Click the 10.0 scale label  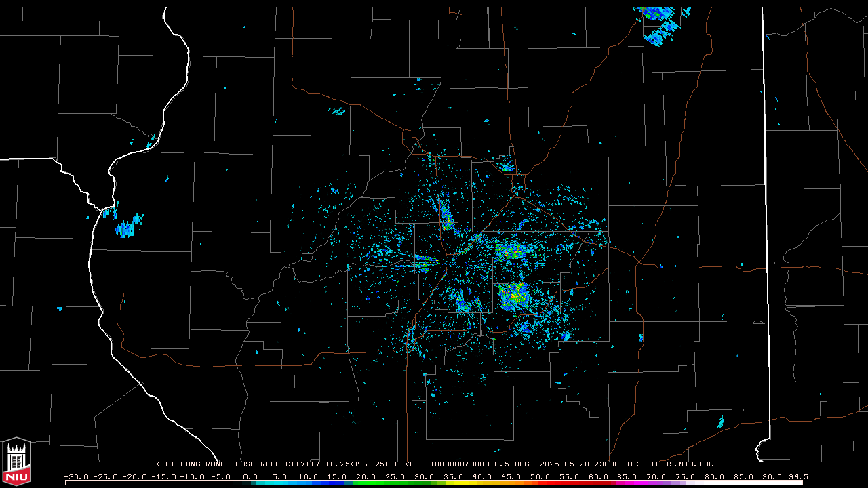tap(309, 477)
